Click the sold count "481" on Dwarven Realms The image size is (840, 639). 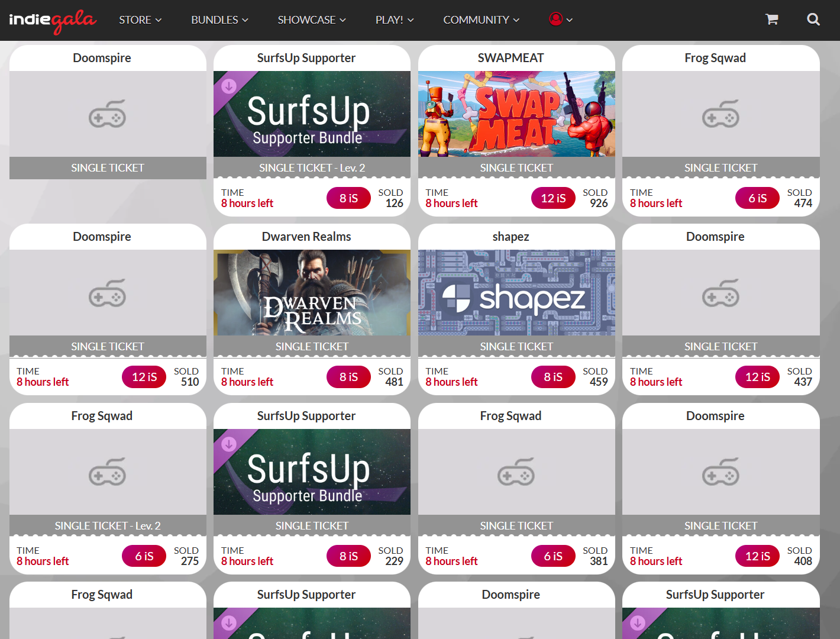tap(394, 382)
